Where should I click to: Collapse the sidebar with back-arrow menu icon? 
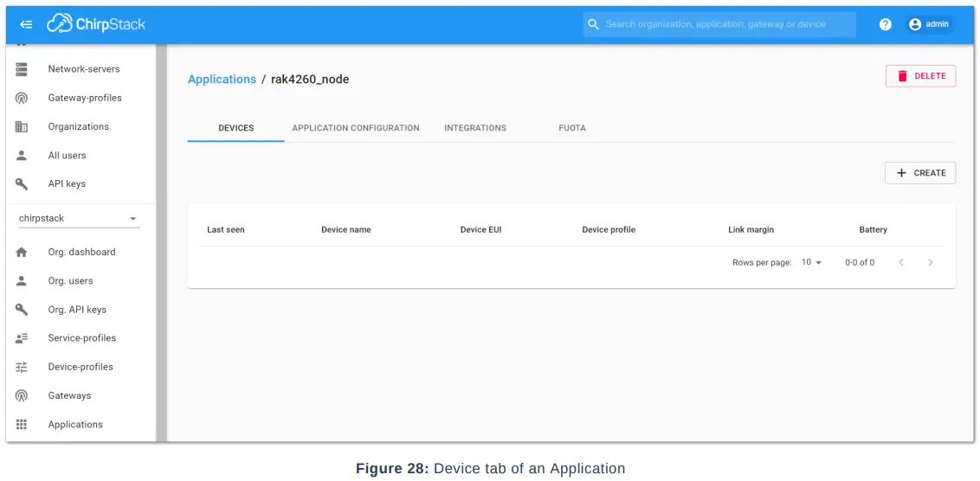pyautogui.click(x=26, y=24)
